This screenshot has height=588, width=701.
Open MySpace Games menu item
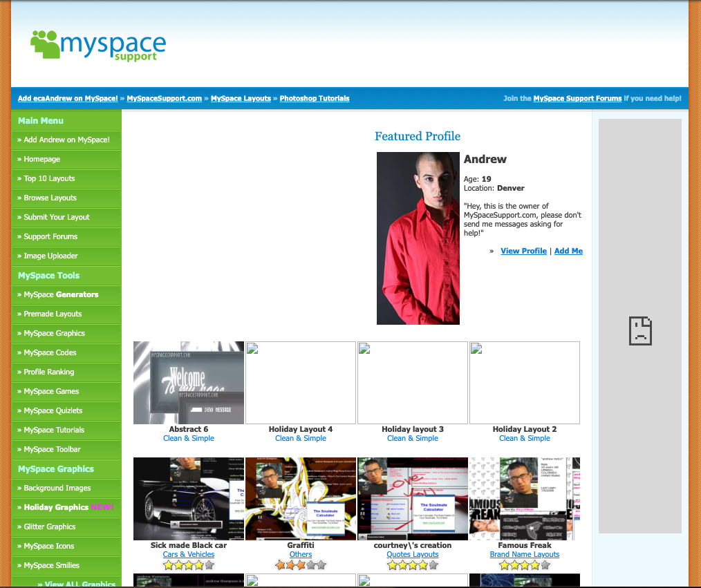pyautogui.click(x=66, y=391)
